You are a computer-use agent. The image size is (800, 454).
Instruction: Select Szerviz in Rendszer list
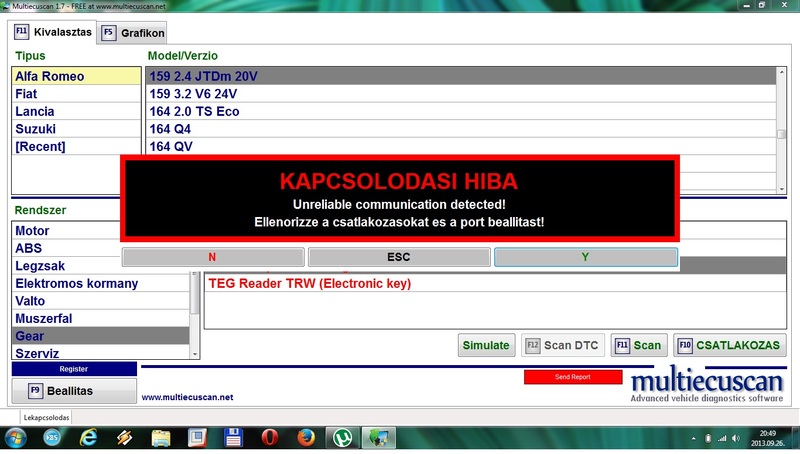[101, 352]
